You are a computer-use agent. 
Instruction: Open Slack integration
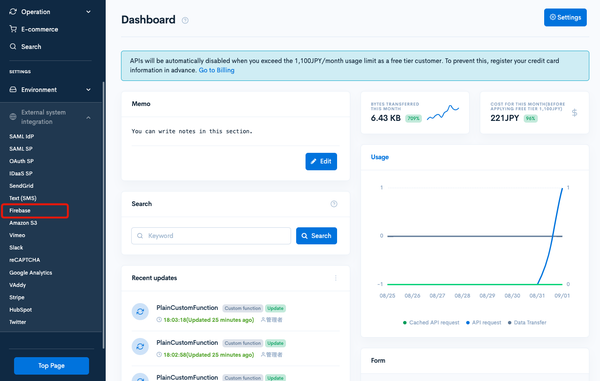(16, 247)
